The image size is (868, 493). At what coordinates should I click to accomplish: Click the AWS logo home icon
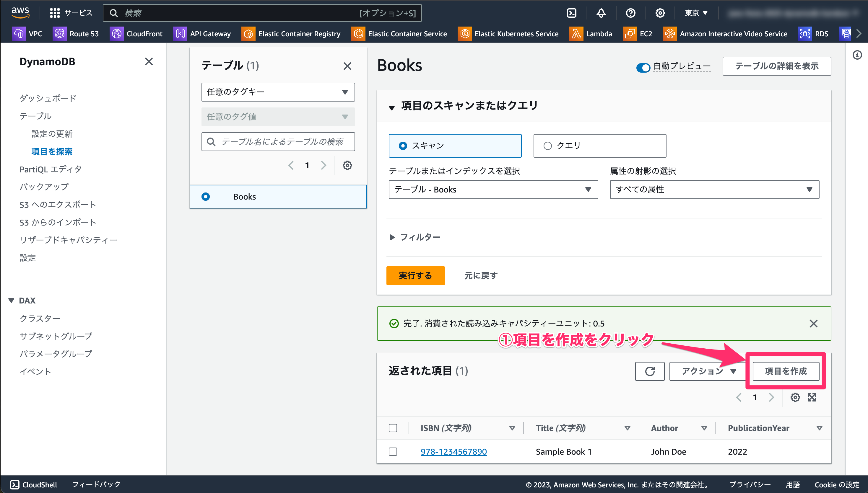point(20,12)
